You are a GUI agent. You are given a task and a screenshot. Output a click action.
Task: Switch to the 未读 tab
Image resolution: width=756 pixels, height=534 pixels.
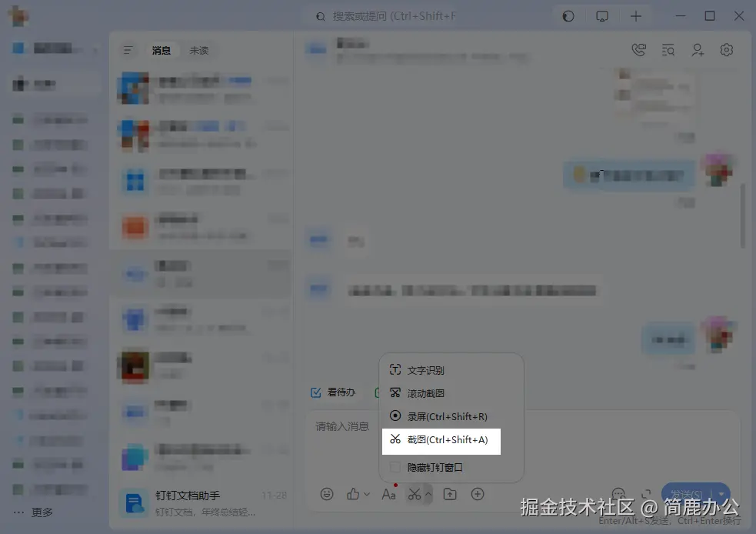[x=199, y=50]
